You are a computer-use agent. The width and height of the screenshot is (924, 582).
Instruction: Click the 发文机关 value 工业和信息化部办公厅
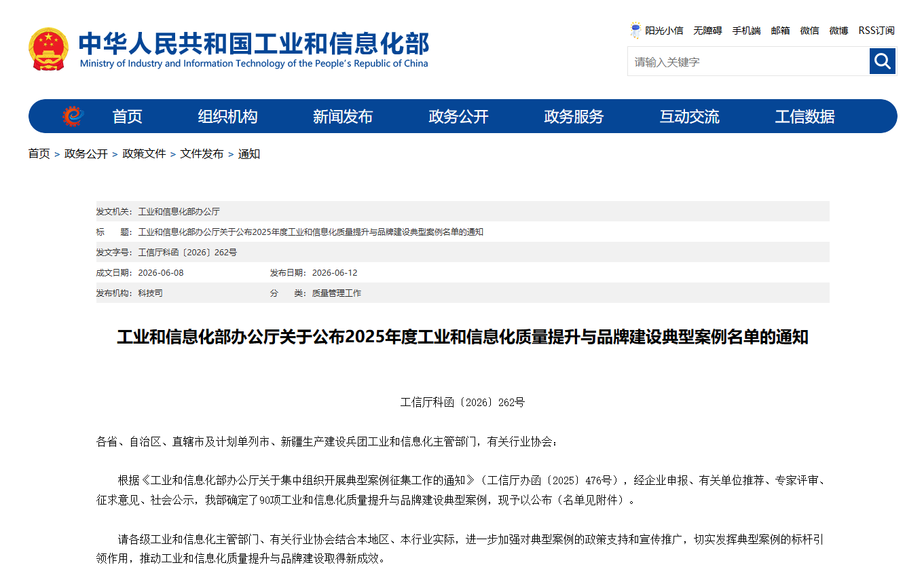click(x=179, y=212)
